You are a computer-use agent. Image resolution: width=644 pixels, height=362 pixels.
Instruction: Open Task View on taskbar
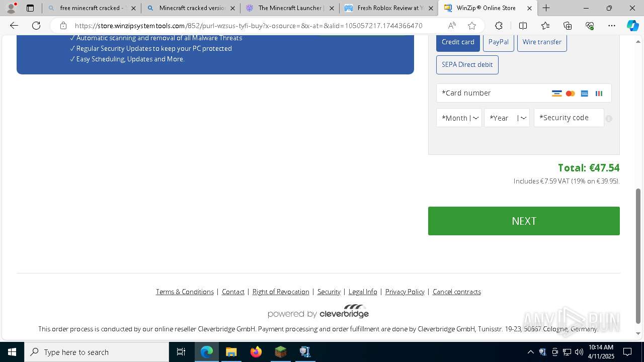tap(181, 352)
